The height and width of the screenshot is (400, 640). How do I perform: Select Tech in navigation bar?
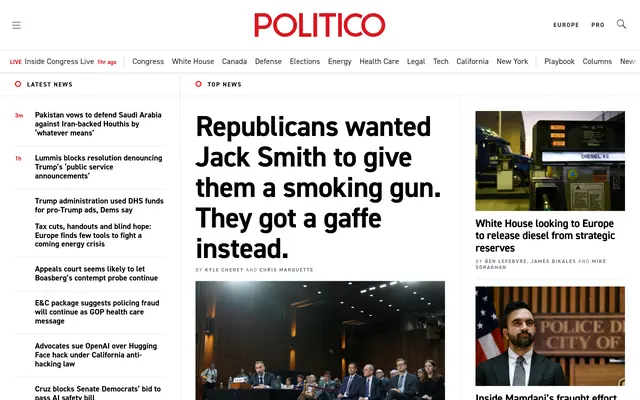440,61
